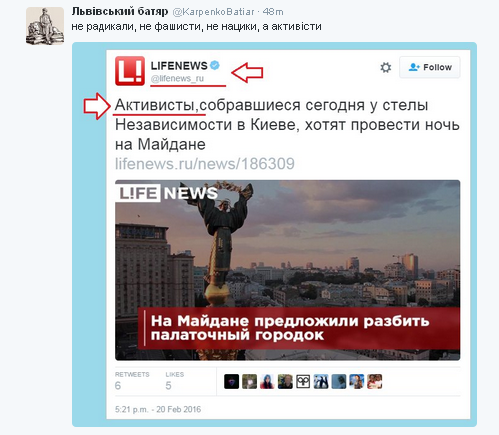Click the first dark liker avatar
499x435 pixels.
coord(232,381)
